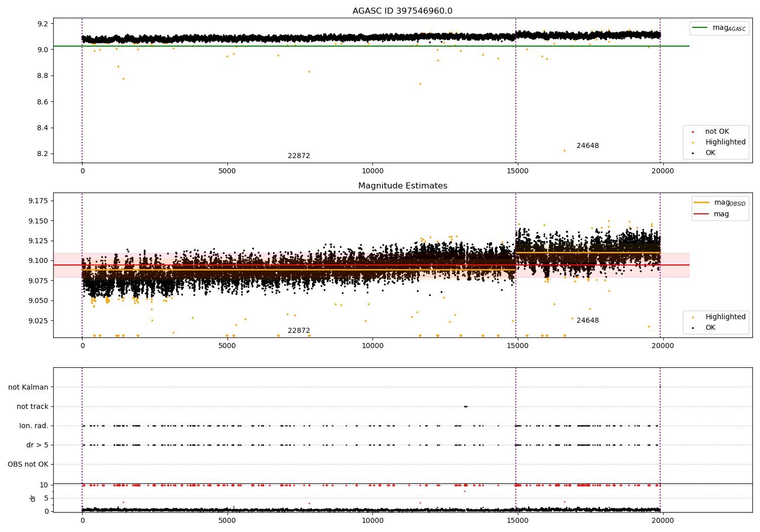Click the "9.175" y-axis tick label
Viewport: 760px width, 532px height.
[x=39, y=201]
